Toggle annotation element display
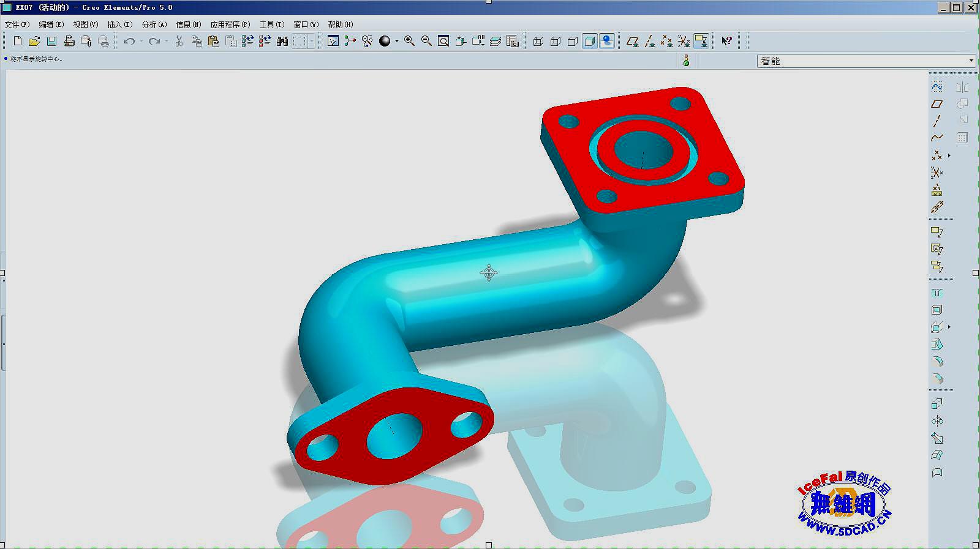The height and width of the screenshot is (549, 980). point(701,41)
